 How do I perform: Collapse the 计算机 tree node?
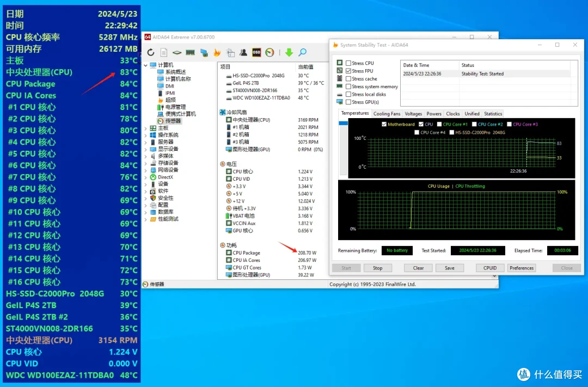pyautogui.click(x=146, y=65)
